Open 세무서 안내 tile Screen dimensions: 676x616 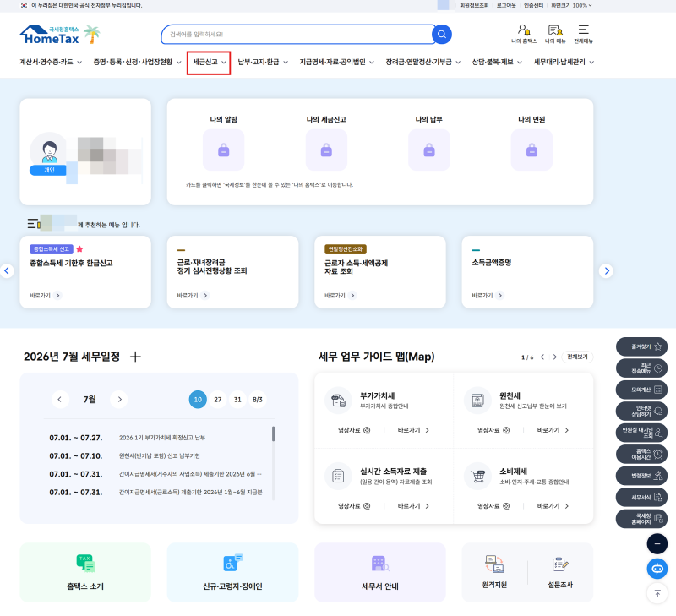click(x=379, y=572)
